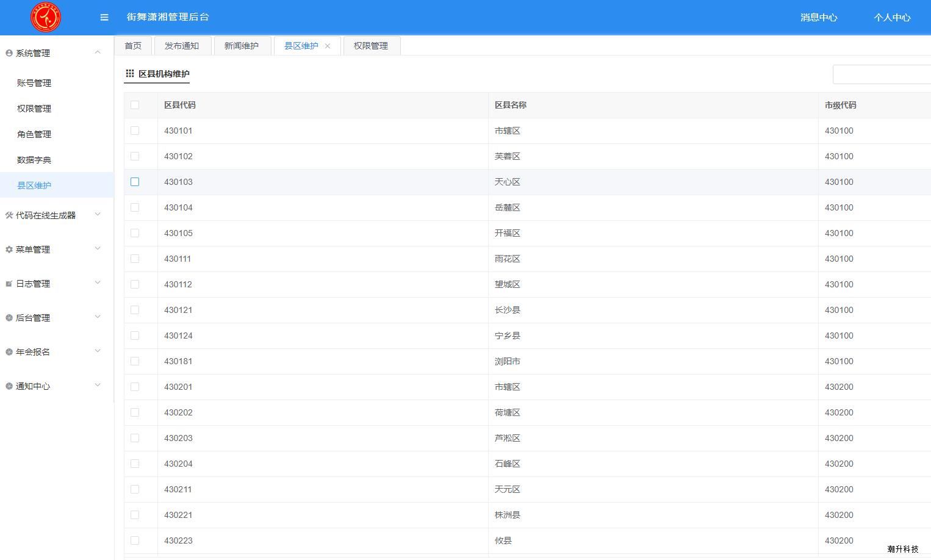Close the 县区维护 tab
The width and height of the screenshot is (931, 560).
[x=328, y=46]
